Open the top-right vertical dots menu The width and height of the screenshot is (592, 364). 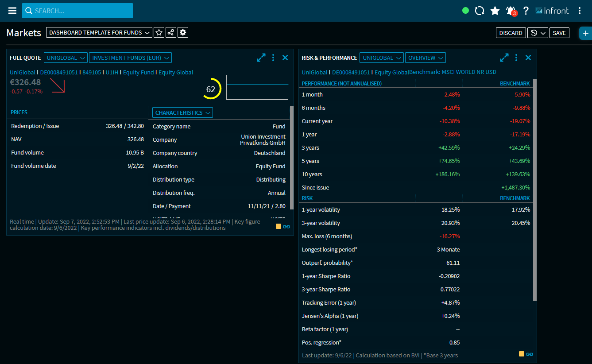click(x=580, y=11)
